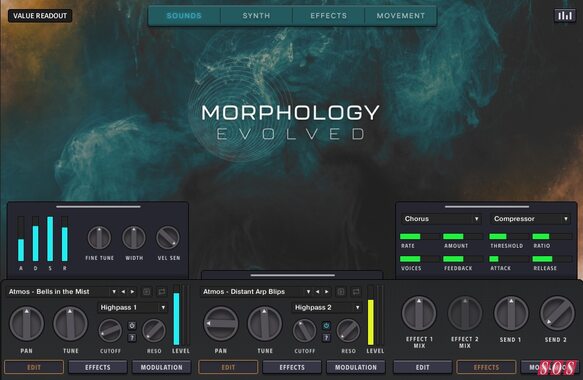Screen dimensions: 583x380
Task: Set the yellow Level fader of Distant Arp Blips
Action: coord(371,315)
